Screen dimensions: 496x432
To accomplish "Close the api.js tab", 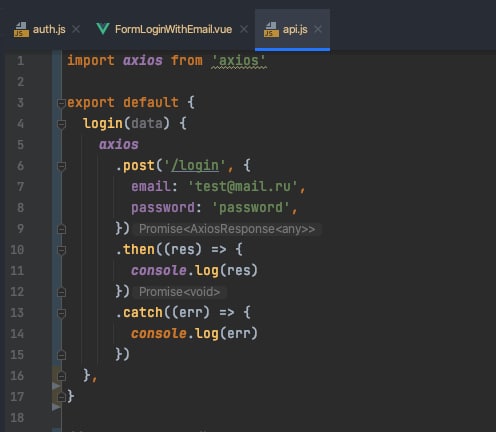I will pyautogui.click(x=318, y=29).
